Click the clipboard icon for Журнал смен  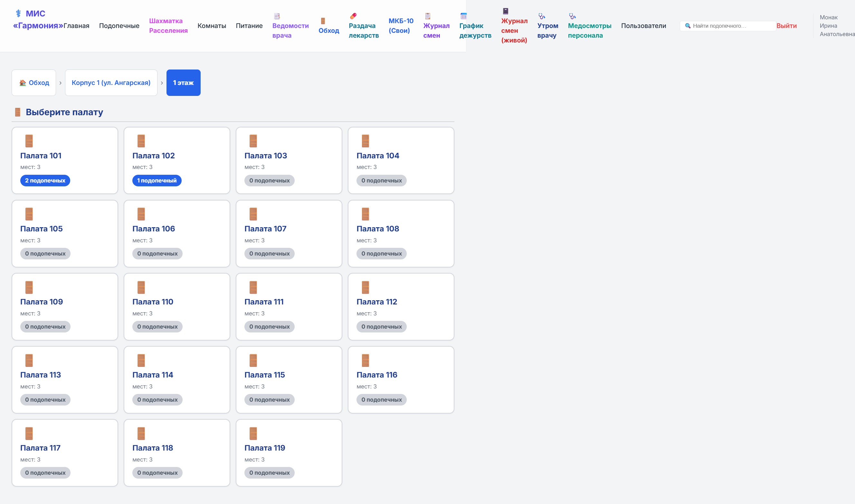click(428, 16)
